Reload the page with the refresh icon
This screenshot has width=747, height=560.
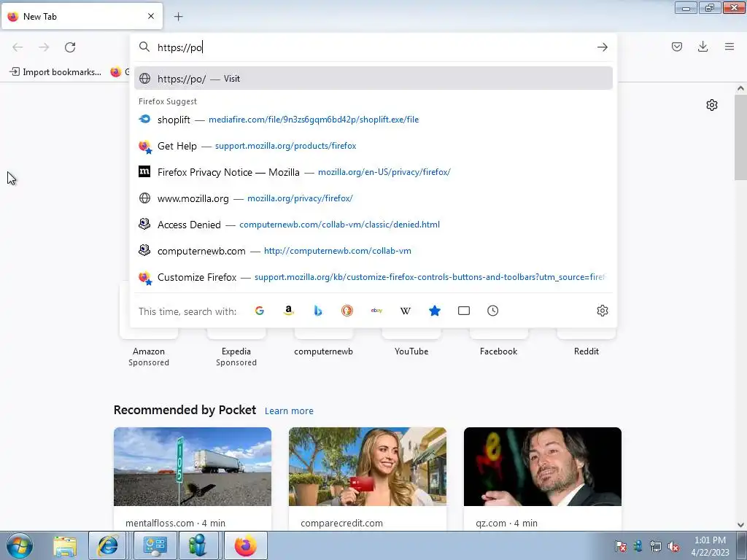70,47
